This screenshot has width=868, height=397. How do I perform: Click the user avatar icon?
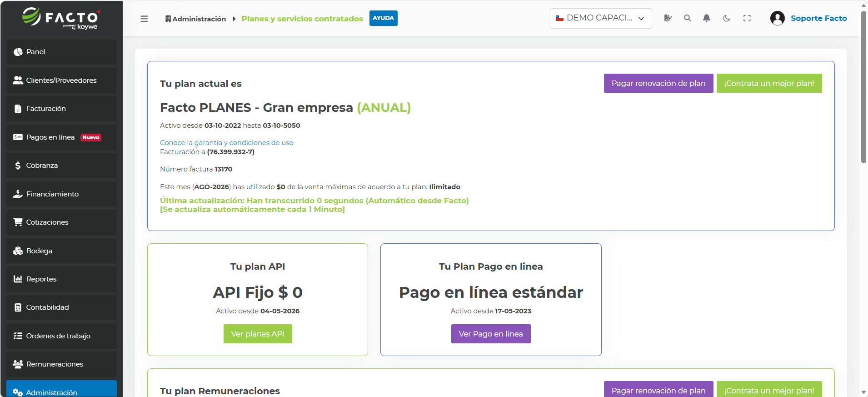[777, 18]
